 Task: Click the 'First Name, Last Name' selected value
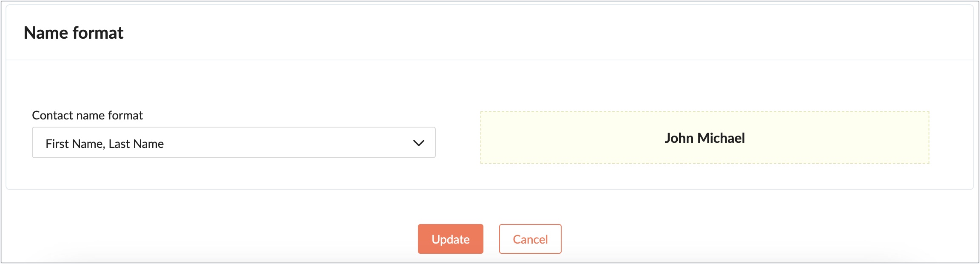(105, 144)
